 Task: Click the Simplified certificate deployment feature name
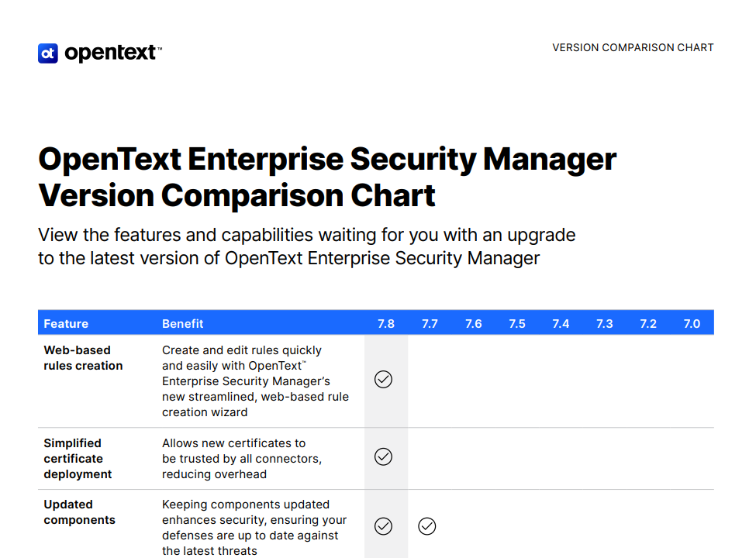pyautogui.click(x=78, y=459)
